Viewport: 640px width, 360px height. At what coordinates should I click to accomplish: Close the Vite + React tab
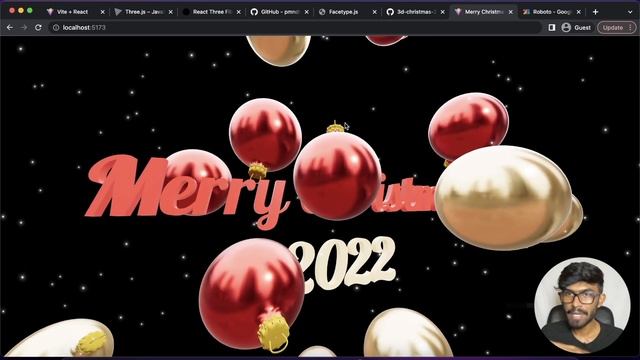(x=102, y=12)
